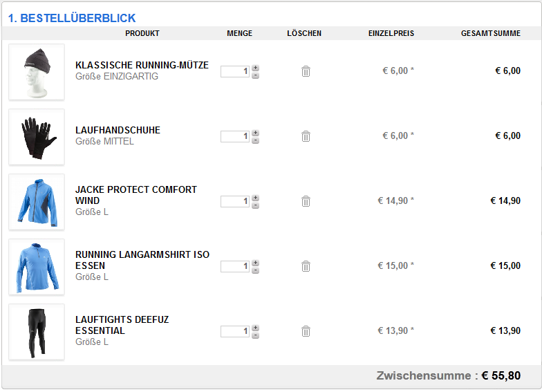This screenshot has height=392, width=542.
Task: Remove Lauftights Deefuz Essential from cart
Action: click(306, 331)
